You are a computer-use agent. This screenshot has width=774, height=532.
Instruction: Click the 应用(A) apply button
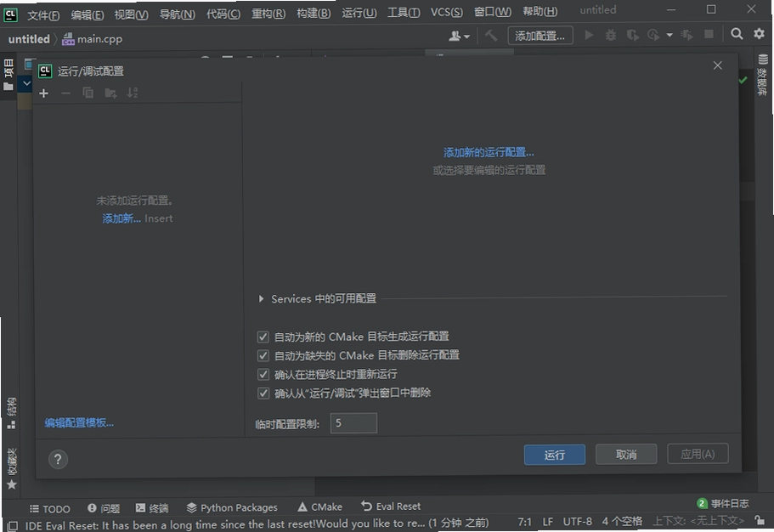coord(698,454)
